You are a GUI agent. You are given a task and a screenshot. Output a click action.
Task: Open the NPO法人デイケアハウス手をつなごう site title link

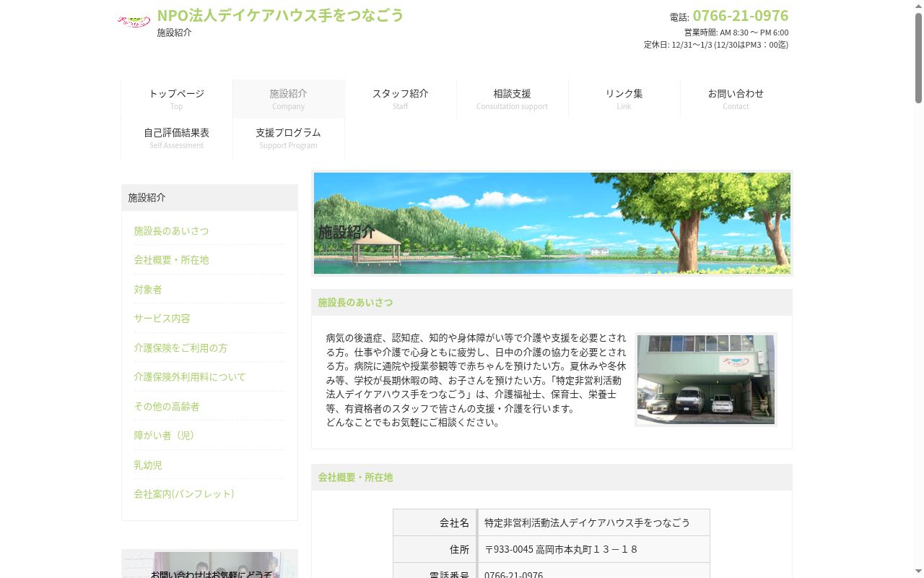(x=280, y=15)
